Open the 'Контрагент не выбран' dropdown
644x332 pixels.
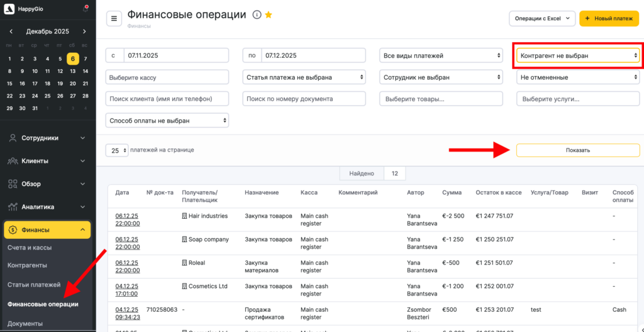coord(577,56)
